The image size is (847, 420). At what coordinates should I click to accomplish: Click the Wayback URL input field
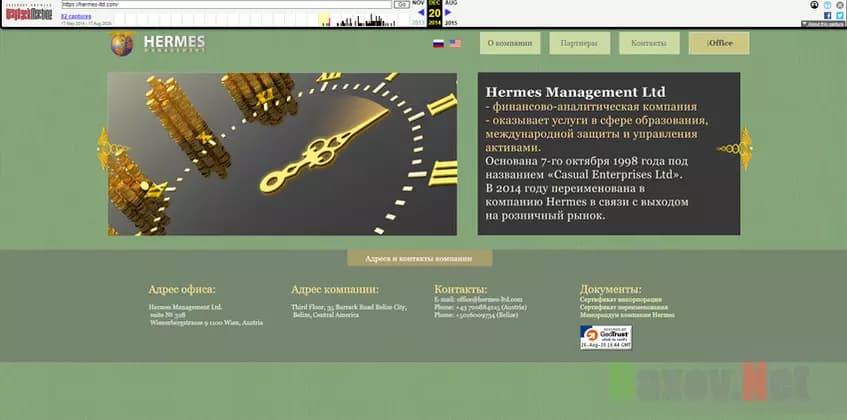226,4
